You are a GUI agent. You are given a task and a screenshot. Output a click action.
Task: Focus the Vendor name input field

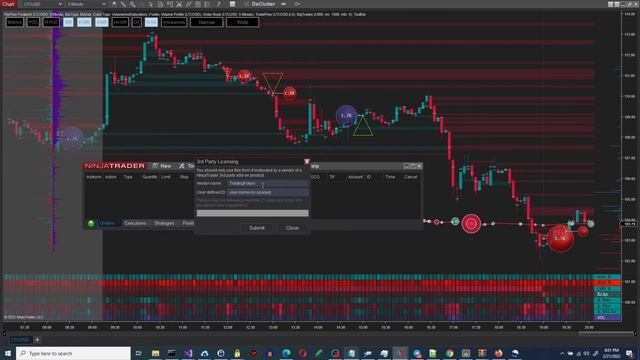[x=268, y=184]
